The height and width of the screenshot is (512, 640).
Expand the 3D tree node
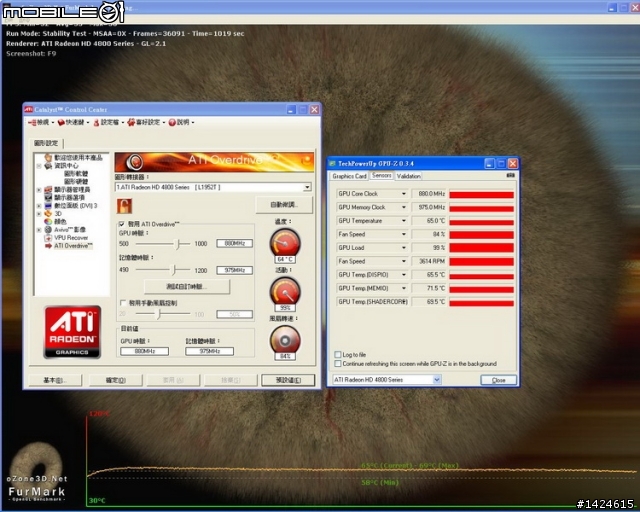(39, 214)
